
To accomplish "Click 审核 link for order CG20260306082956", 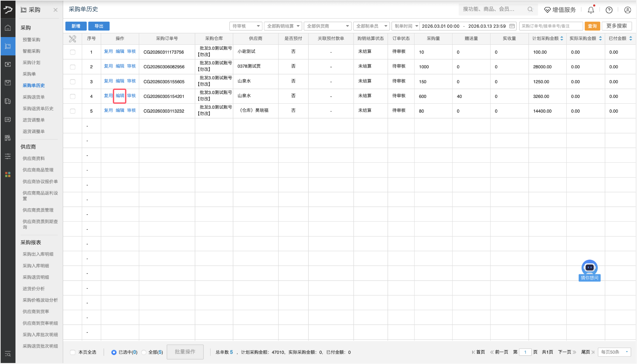I will [x=132, y=66].
